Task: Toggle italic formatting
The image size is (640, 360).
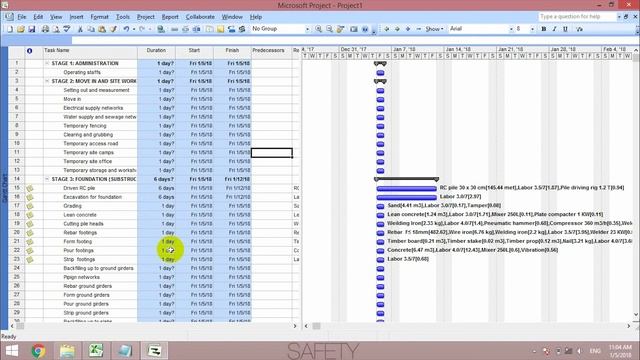Action: pyautogui.click(x=554, y=29)
